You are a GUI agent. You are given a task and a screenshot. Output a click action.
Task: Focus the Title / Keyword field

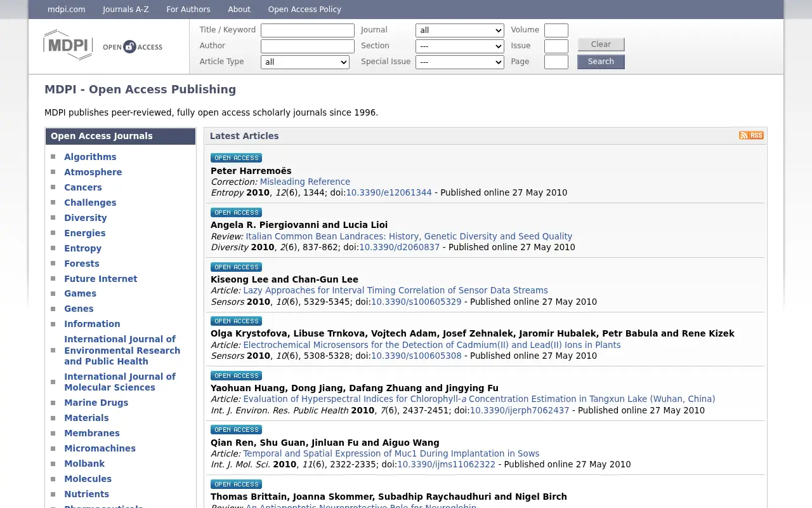308,30
